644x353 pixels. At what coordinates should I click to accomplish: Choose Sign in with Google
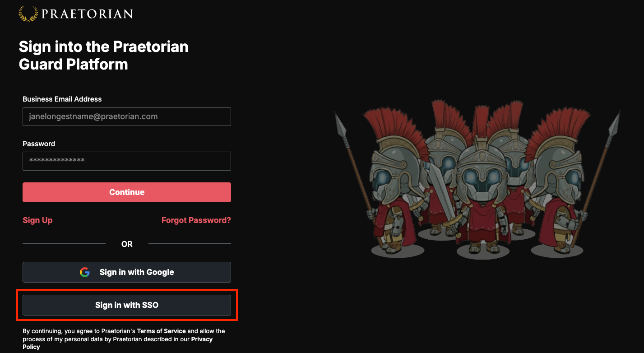click(x=127, y=272)
